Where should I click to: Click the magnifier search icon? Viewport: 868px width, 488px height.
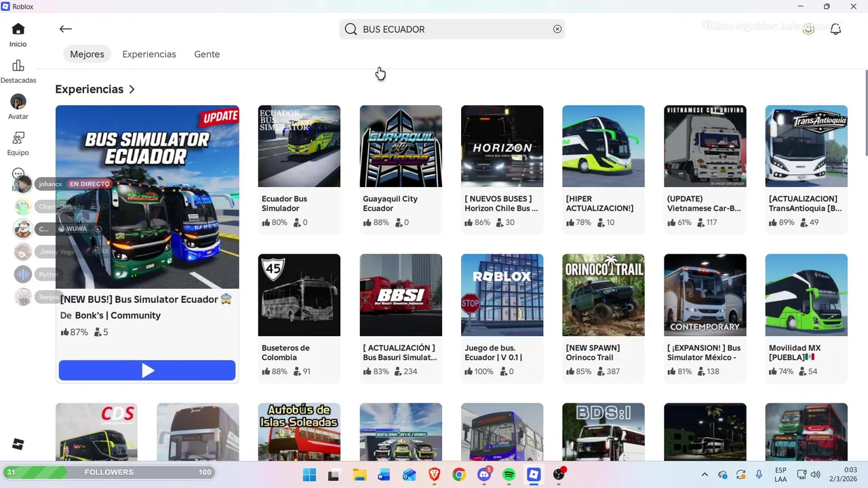coord(351,29)
